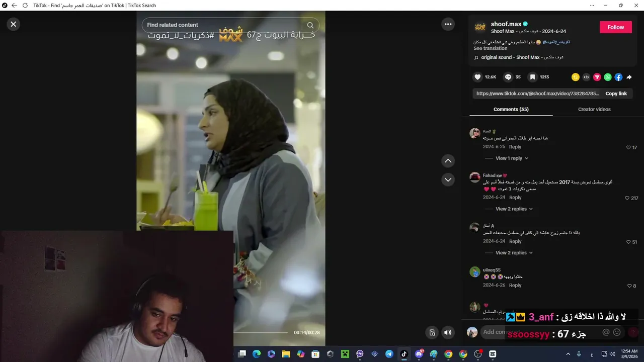Screen dimensions: 644x362
Task: Click the embed code icon
Action: pyautogui.click(x=586, y=77)
